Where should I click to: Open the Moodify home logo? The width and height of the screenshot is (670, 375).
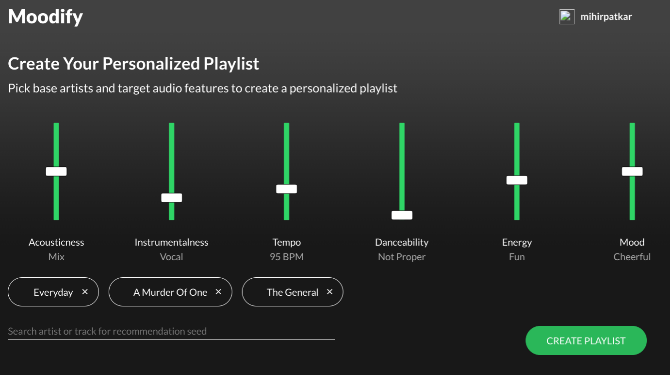[x=45, y=17]
